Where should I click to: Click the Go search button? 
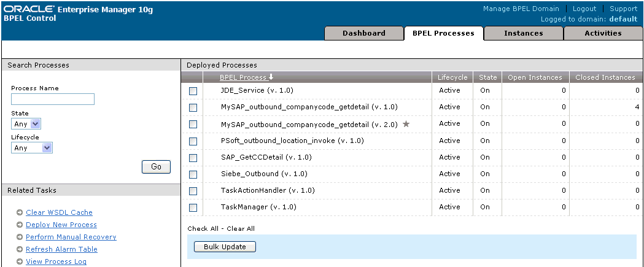tap(156, 167)
